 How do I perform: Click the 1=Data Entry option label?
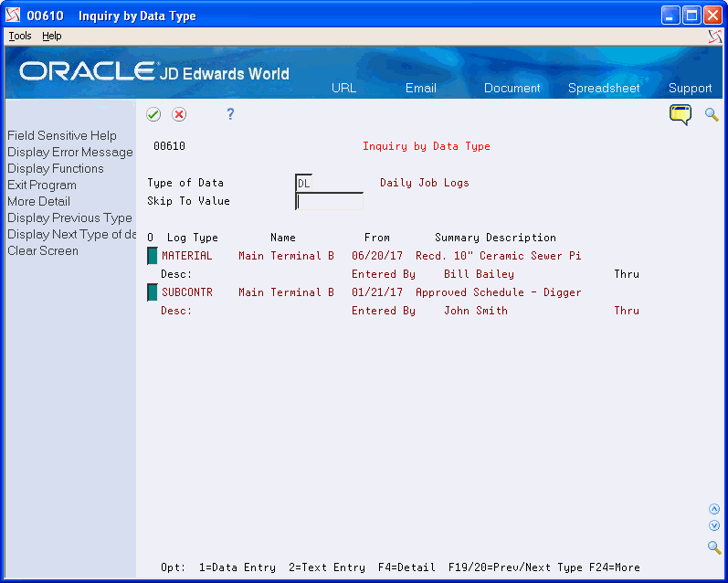[x=237, y=567]
